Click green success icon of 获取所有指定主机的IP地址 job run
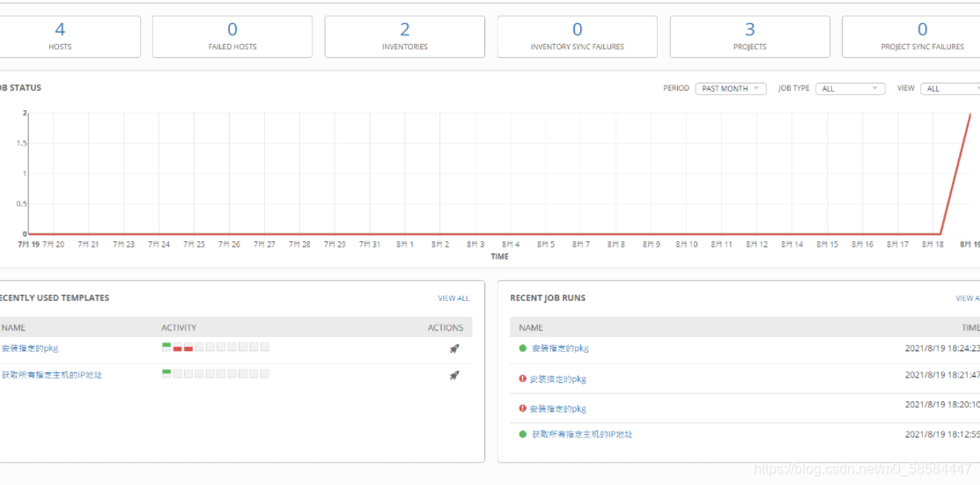The width and height of the screenshot is (980, 485). [522, 434]
